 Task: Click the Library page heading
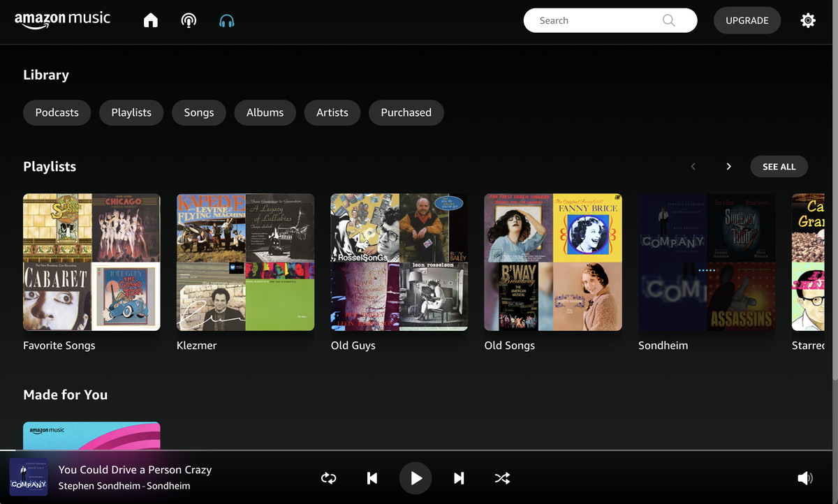pyautogui.click(x=46, y=75)
